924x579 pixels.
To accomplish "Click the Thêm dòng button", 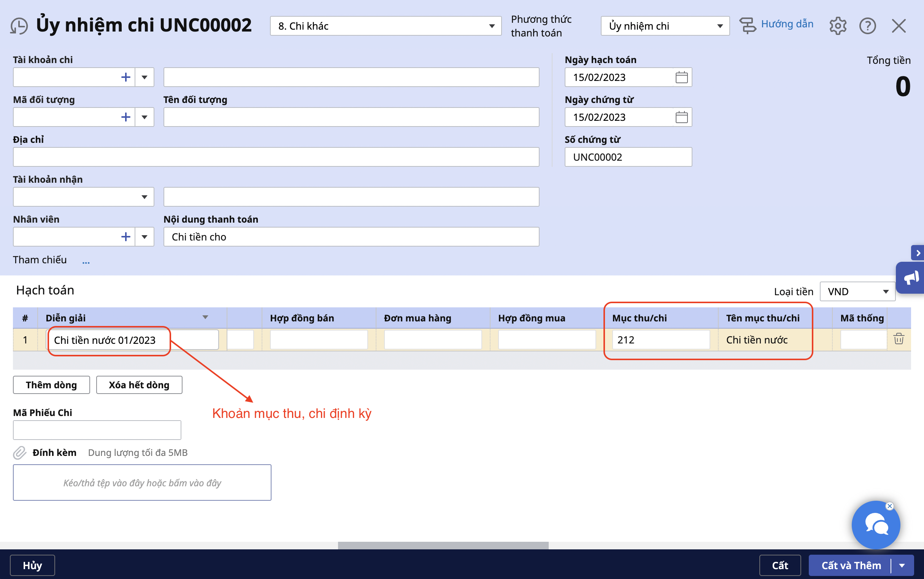I will [x=51, y=385].
